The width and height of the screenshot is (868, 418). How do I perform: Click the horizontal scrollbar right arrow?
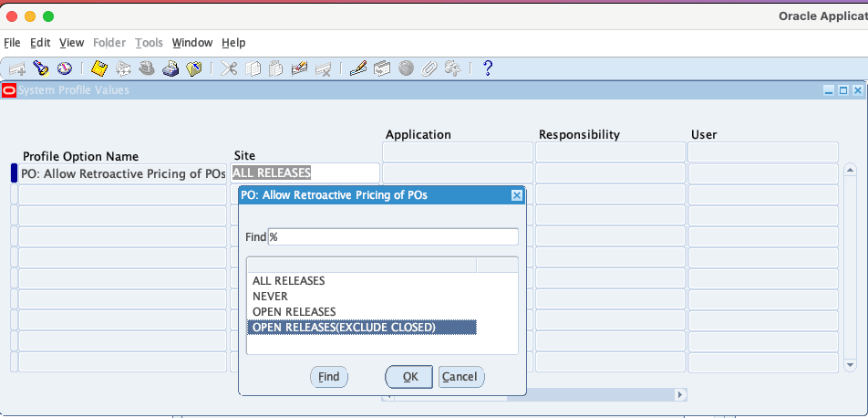pos(680,395)
